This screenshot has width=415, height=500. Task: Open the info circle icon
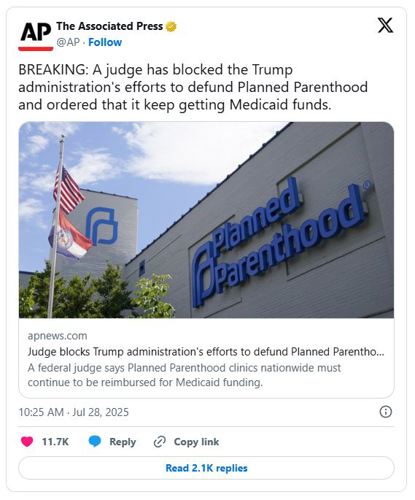click(x=386, y=412)
